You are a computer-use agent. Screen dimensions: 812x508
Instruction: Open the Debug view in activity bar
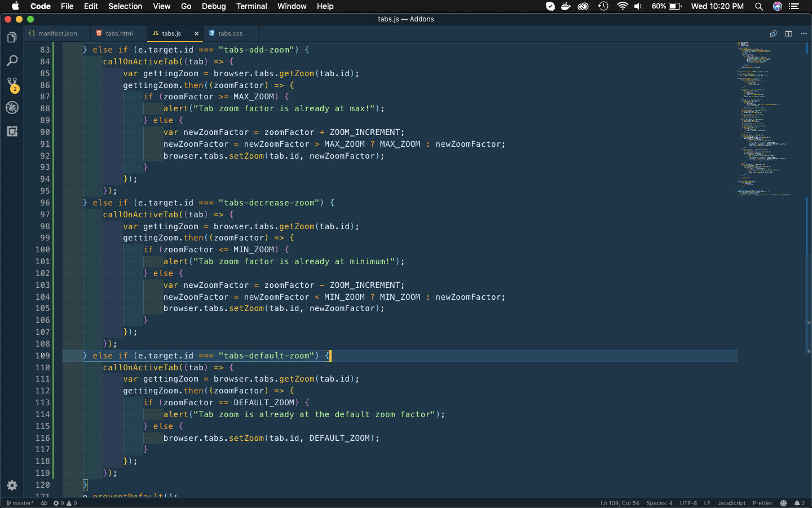[x=12, y=107]
